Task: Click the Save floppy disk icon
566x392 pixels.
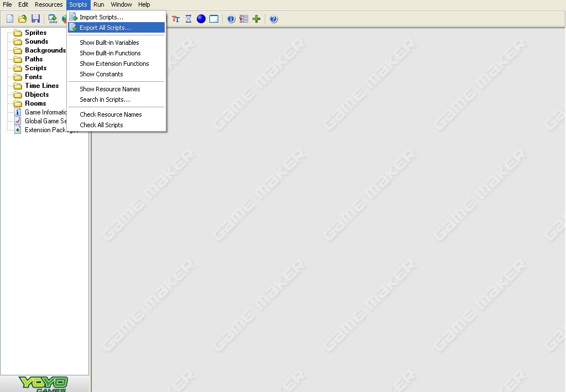Action: pyautogui.click(x=35, y=19)
